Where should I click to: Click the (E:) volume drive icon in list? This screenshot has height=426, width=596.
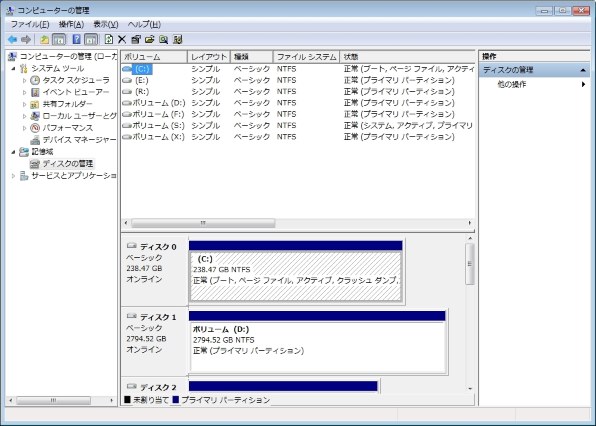click(127, 81)
